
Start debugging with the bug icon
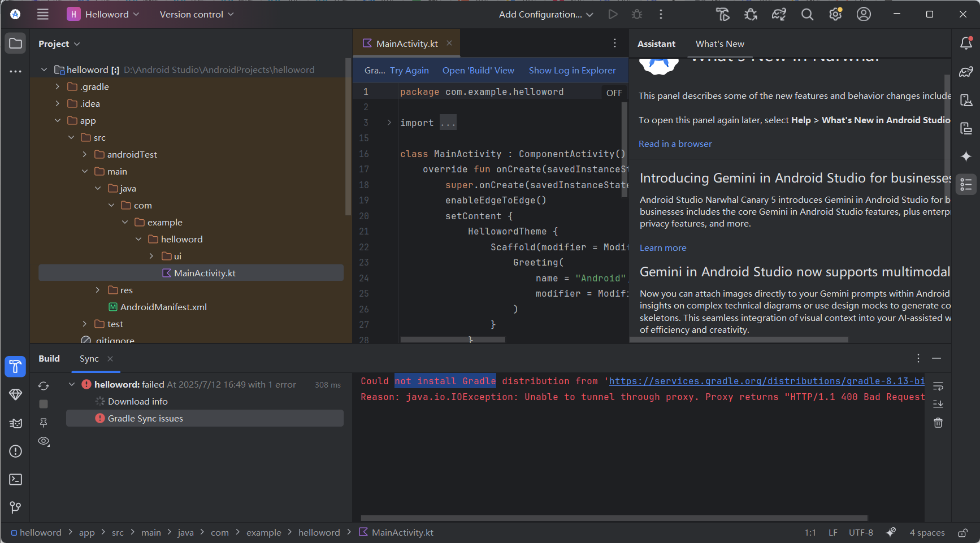click(x=637, y=14)
